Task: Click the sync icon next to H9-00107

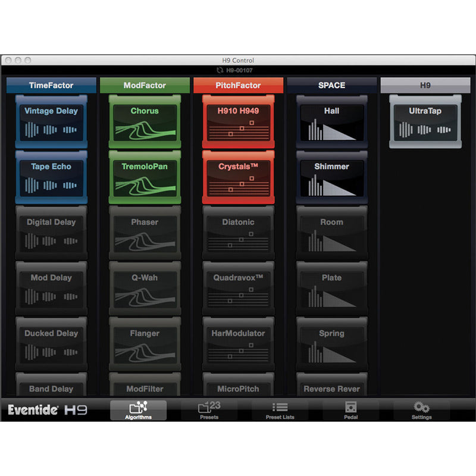Action: (x=221, y=69)
